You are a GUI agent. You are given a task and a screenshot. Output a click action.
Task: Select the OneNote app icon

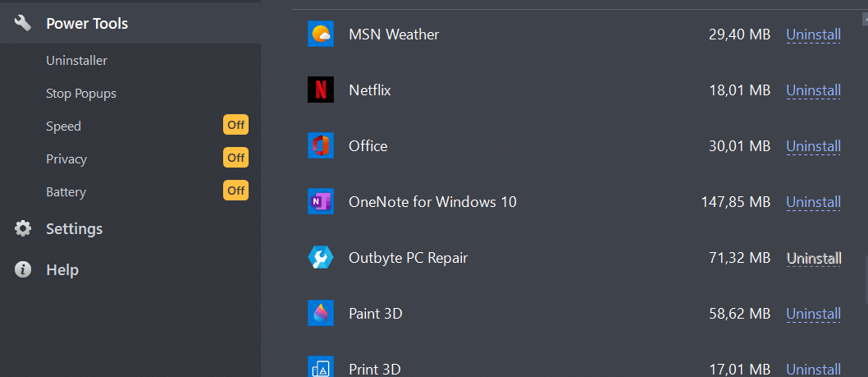pyautogui.click(x=321, y=202)
